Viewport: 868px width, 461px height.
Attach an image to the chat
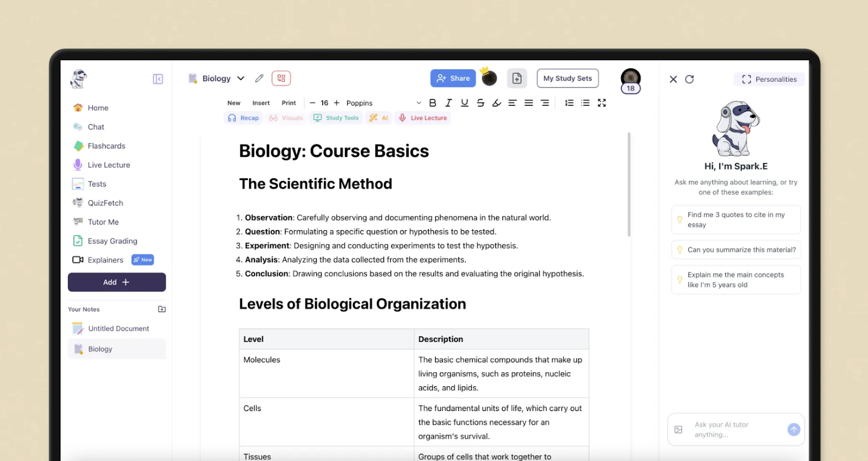678,430
